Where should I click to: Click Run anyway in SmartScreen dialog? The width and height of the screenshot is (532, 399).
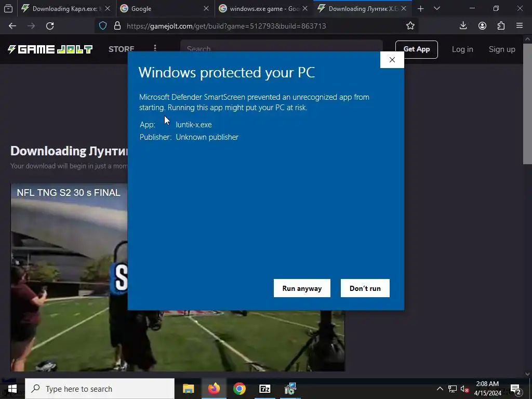[x=302, y=288]
